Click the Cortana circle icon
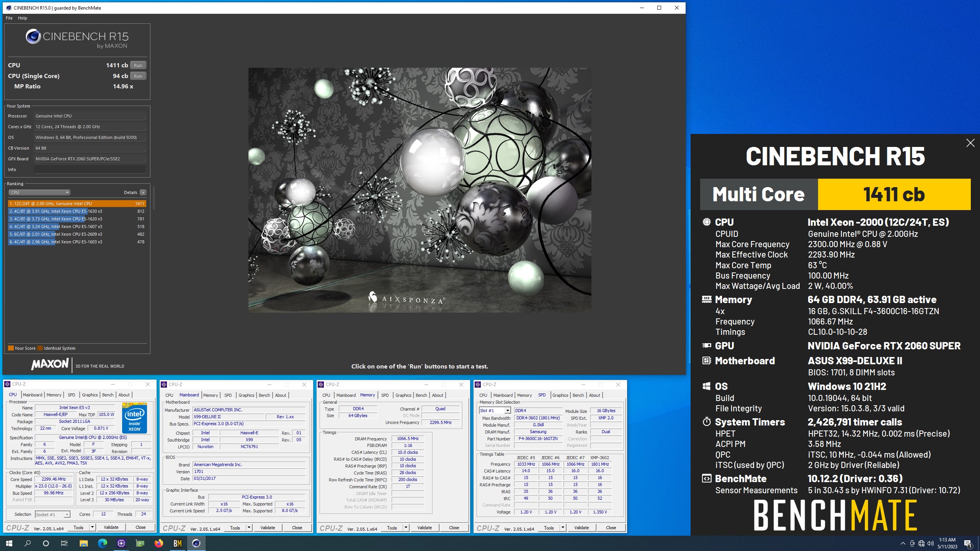980x551 pixels. (46, 543)
